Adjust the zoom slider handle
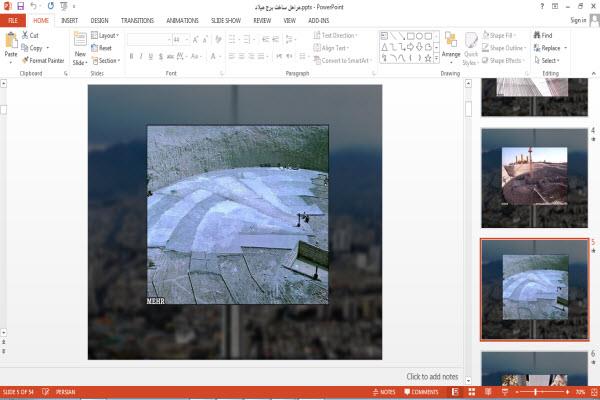This screenshot has height=400, width=600. (536, 392)
